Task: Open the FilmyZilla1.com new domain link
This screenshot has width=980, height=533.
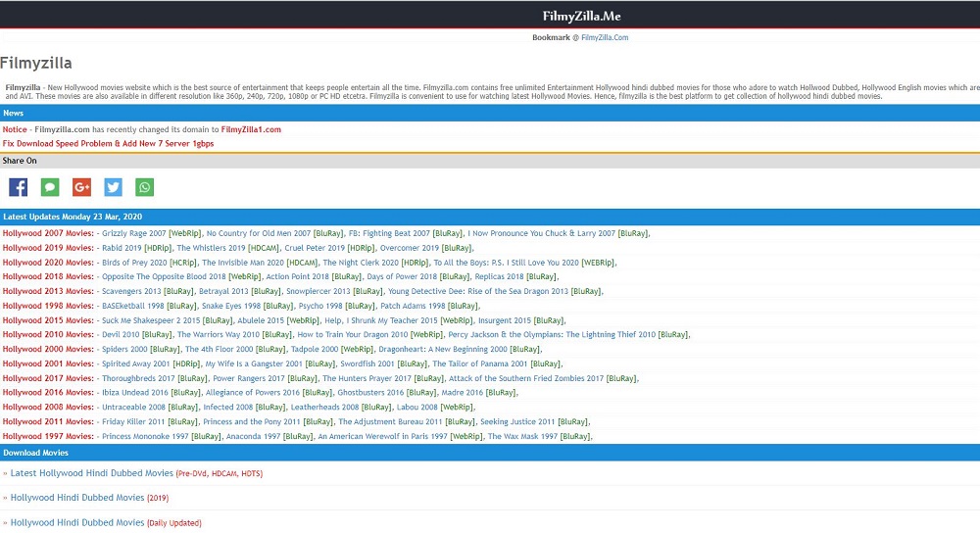Action: [x=251, y=130]
